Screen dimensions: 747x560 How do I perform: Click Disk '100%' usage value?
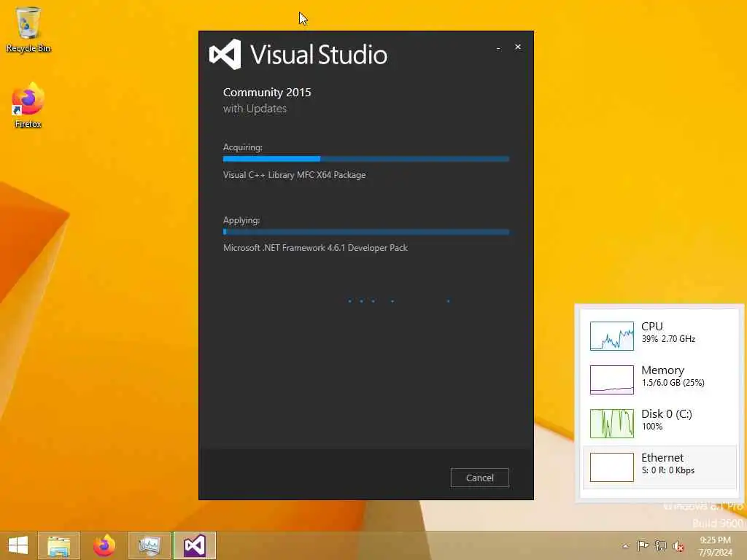tap(651, 427)
